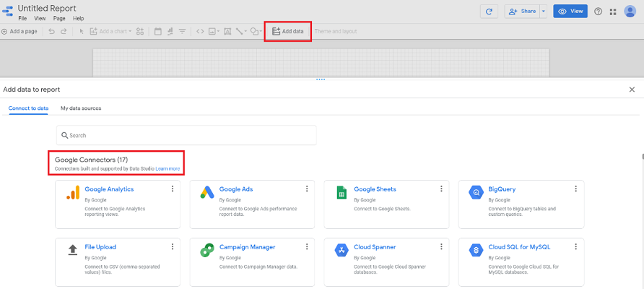Open more options for Cloud SQL card
The image size is (644, 289).
576,246
